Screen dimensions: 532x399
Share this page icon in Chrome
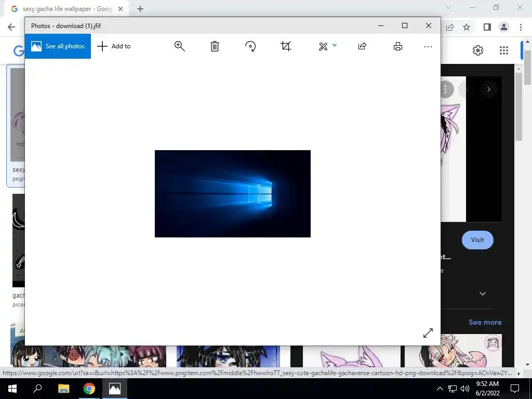click(x=450, y=27)
